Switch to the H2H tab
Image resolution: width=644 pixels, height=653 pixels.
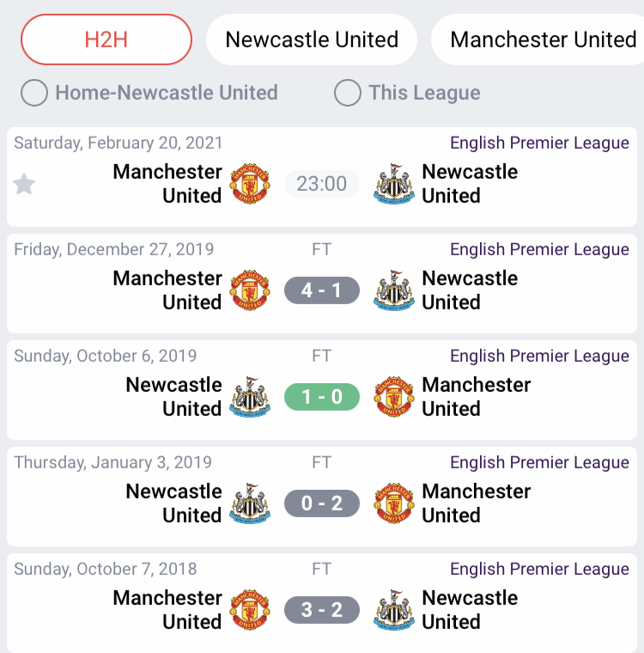coord(106,40)
